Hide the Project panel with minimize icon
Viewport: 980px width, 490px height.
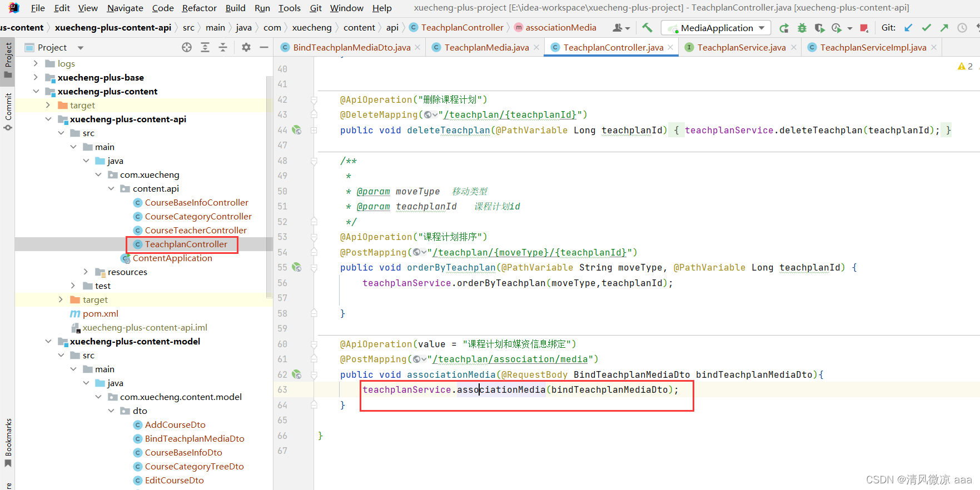click(x=264, y=48)
